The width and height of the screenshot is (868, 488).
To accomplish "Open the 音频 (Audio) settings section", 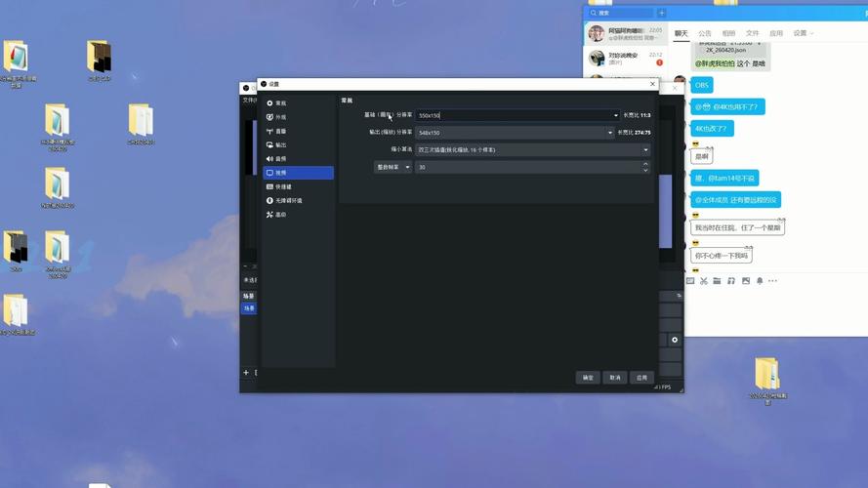I will point(281,158).
